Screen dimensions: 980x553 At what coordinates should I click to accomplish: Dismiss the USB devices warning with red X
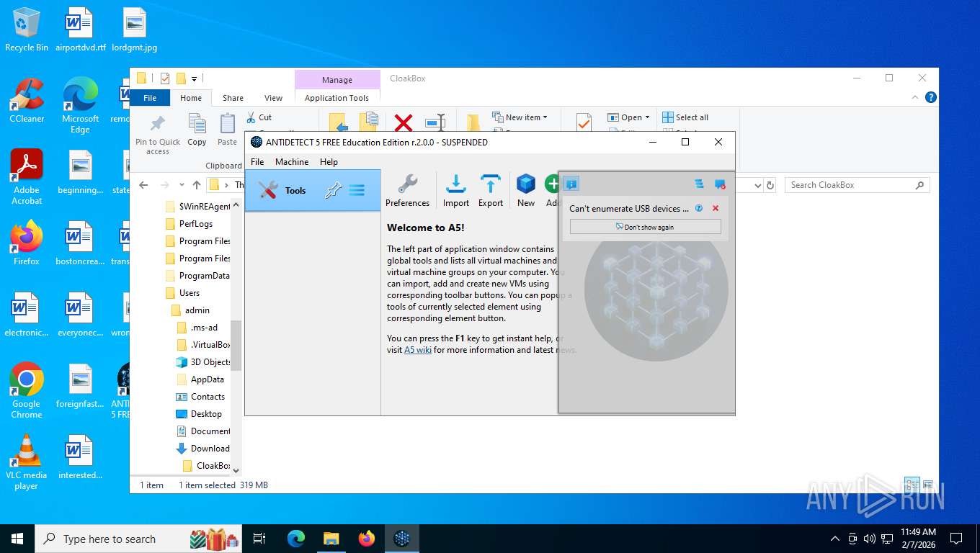716,208
